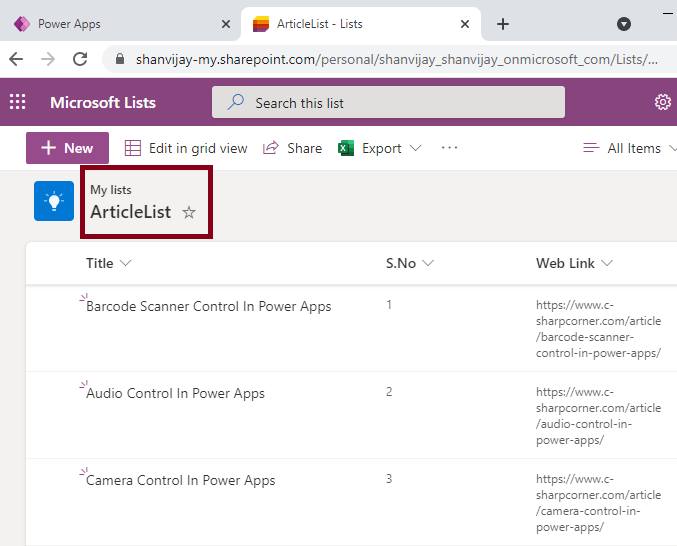Click the plus icon on New button
Image resolution: width=677 pixels, height=546 pixels.
(48, 148)
